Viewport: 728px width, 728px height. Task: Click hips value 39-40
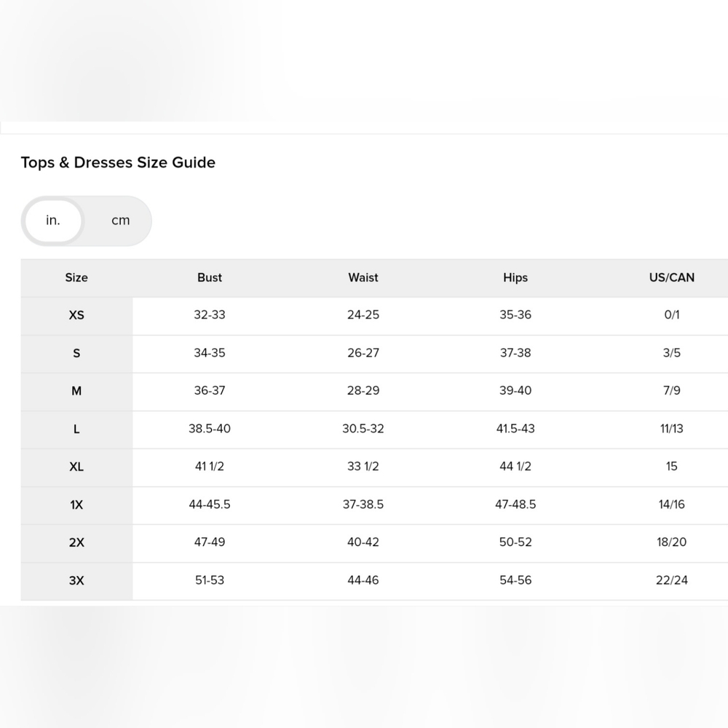tap(515, 390)
